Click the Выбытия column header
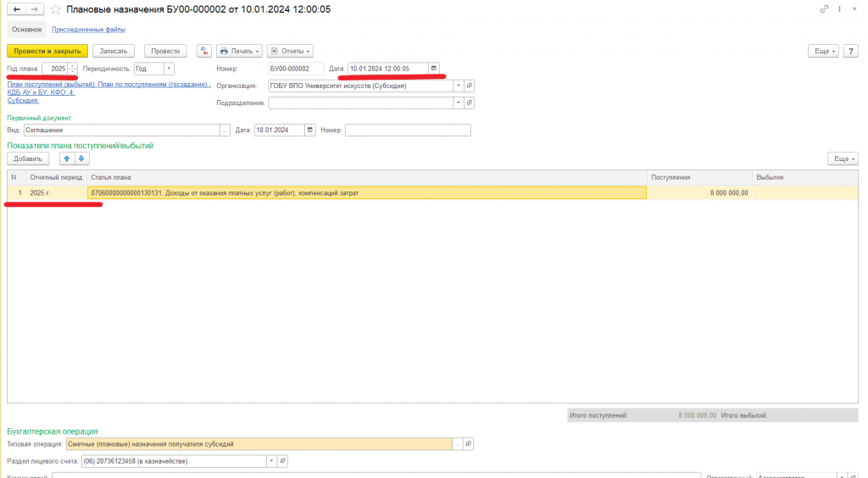868x478 pixels. 805,178
